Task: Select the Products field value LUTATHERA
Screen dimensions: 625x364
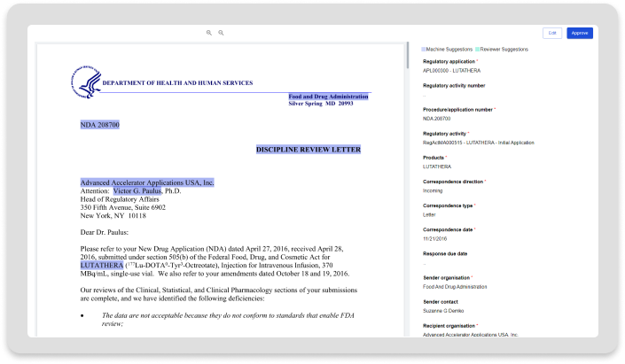Action: click(437, 166)
